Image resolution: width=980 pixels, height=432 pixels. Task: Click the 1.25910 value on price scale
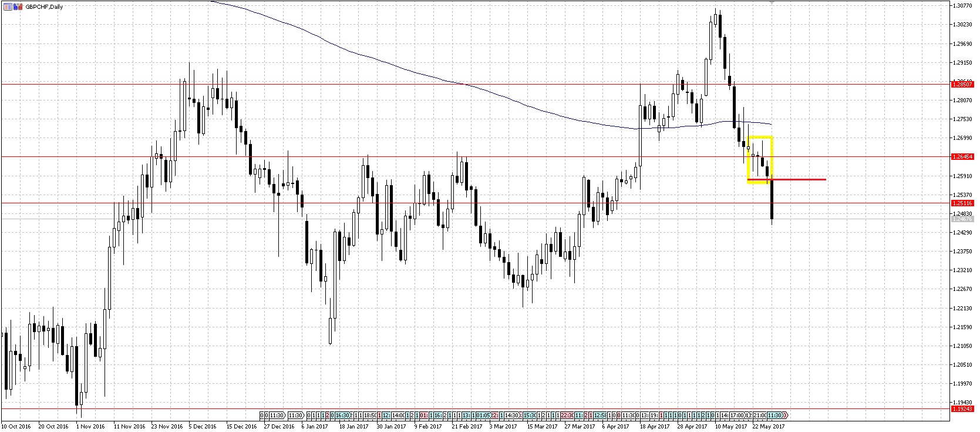coord(963,176)
